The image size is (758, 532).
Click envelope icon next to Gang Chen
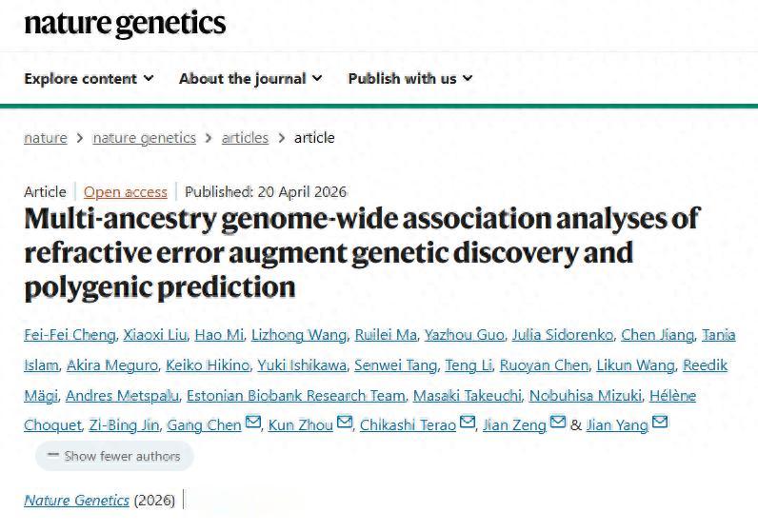(x=252, y=423)
